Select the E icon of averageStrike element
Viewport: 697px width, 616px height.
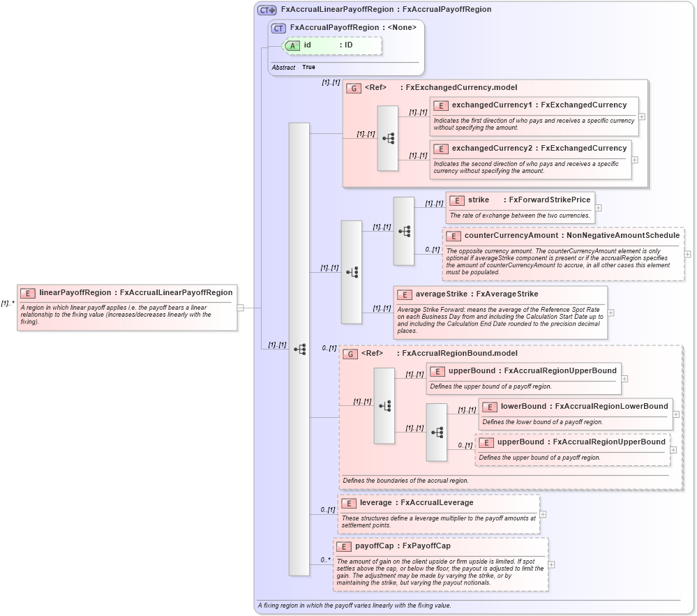click(x=404, y=294)
